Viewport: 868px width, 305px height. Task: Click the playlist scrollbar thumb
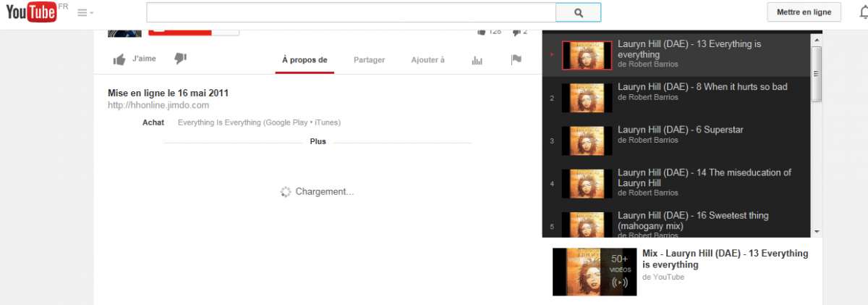[x=817, y=73]
